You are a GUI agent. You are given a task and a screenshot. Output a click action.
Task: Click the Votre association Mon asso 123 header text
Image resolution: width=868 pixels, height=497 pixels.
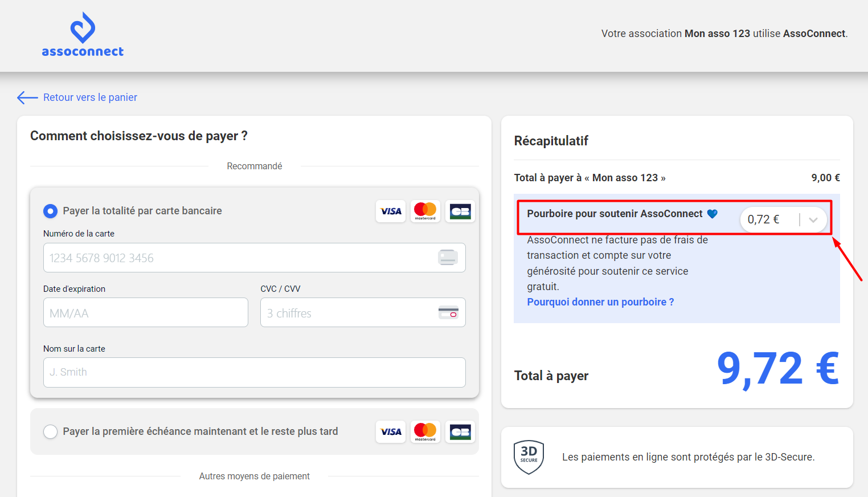[724, 34]
